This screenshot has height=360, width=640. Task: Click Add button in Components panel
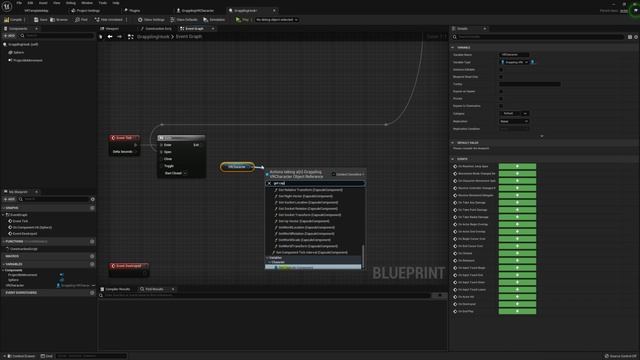tap(9, 36)
